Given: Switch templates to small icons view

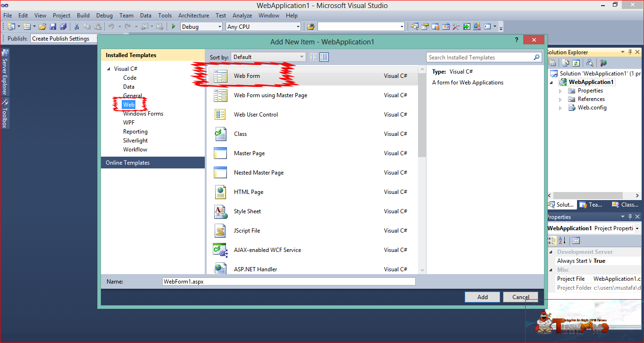Looking at the screenshot, I should click(314, 57).
